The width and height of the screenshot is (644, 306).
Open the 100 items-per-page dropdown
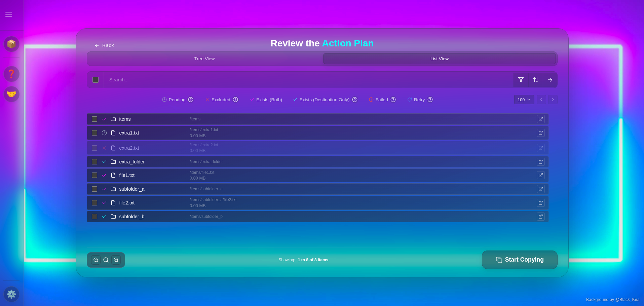pyautogui.click(x=524, y=100)
